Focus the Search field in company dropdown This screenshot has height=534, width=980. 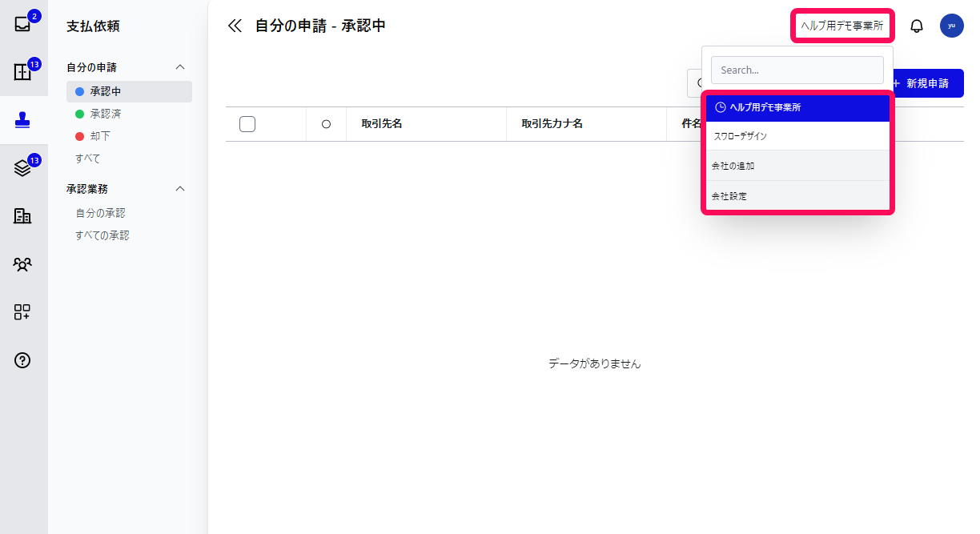tap(797, 70)
